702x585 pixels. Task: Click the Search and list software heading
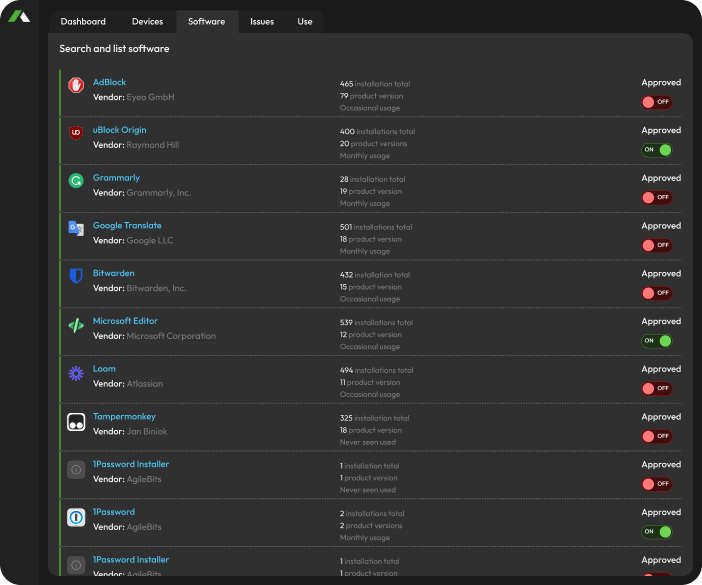tap(114, 48)
